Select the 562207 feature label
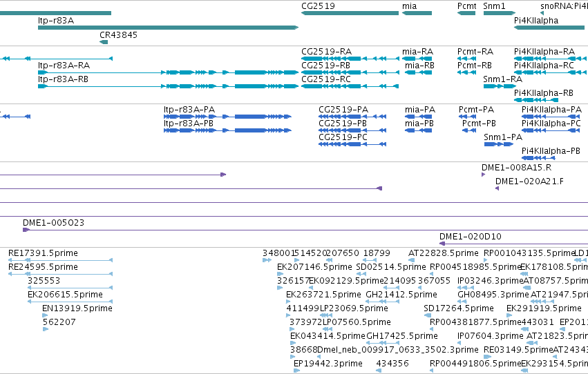Viewport: 588px width, 374px height. 59,322
